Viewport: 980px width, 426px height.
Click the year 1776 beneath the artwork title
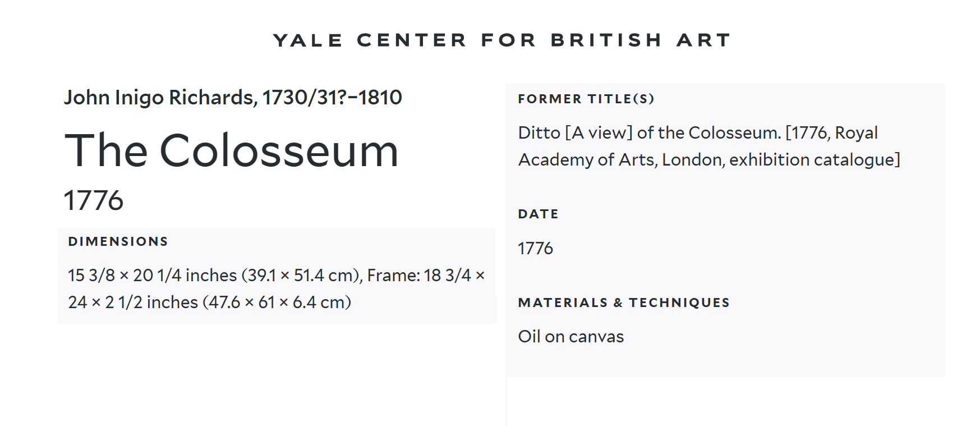(x=93, y=200)
